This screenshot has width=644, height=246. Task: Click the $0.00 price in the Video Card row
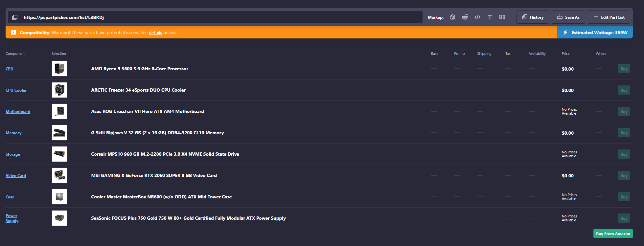click(568, 176)
